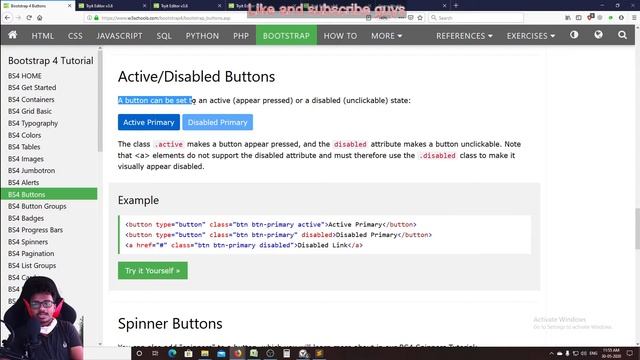Open the JAVASCRIPT menu item
This screenshot has width=640, height=360.
pos(120,36)
